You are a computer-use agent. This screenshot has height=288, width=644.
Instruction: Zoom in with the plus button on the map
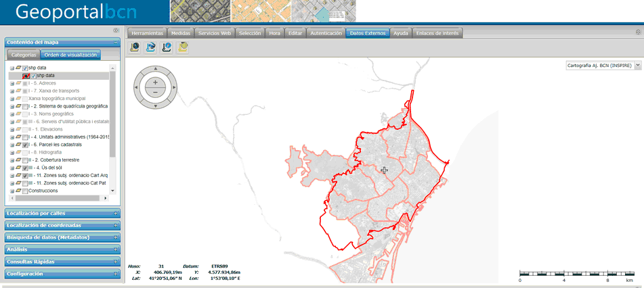[x=155, y=81]
